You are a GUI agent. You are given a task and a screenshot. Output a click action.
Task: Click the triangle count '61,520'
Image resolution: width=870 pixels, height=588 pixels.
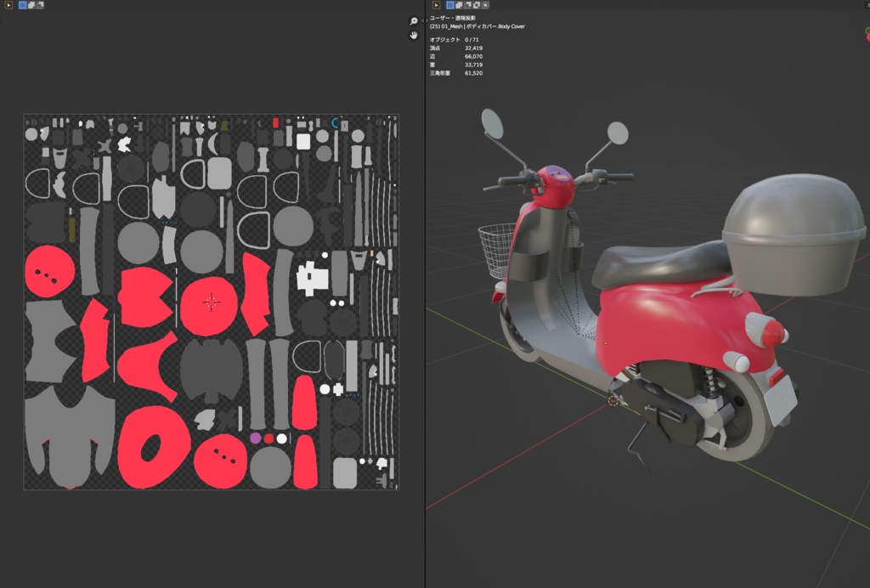point(473,73)
